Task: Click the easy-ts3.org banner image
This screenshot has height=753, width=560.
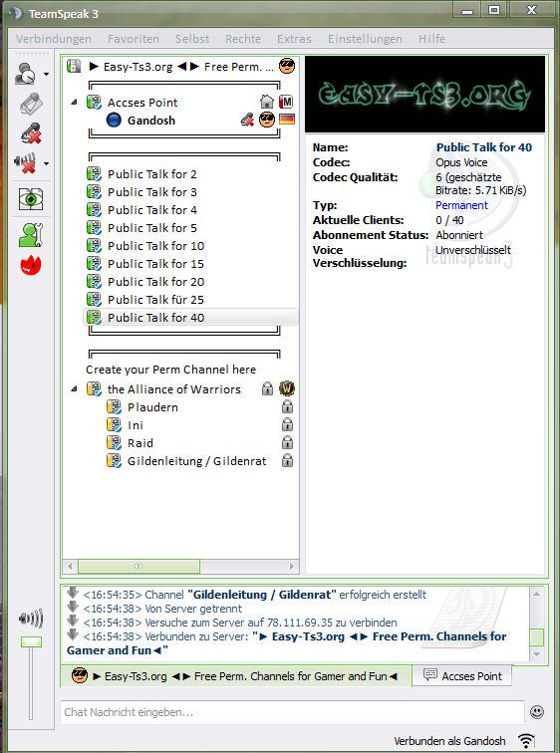Action: pos(425,94)
